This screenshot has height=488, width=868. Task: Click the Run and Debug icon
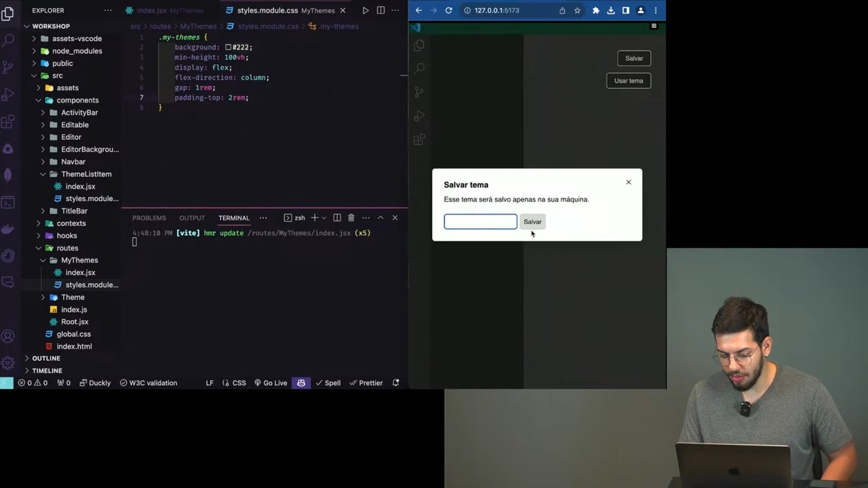pyautogui.click(x=8, y=94)
